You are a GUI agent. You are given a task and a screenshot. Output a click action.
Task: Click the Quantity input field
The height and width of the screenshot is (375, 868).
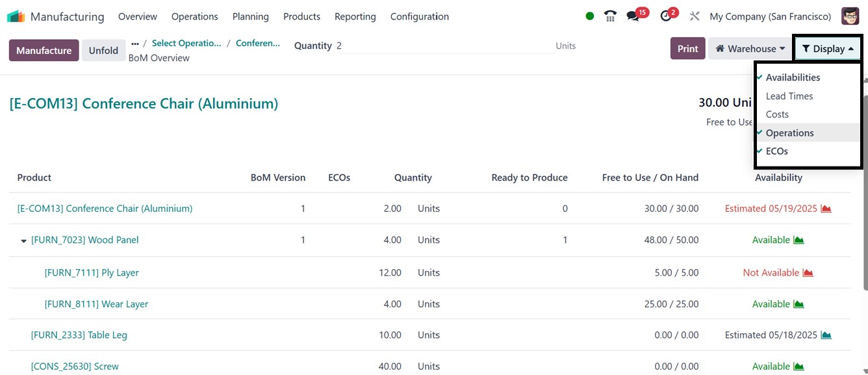[442, 45]
